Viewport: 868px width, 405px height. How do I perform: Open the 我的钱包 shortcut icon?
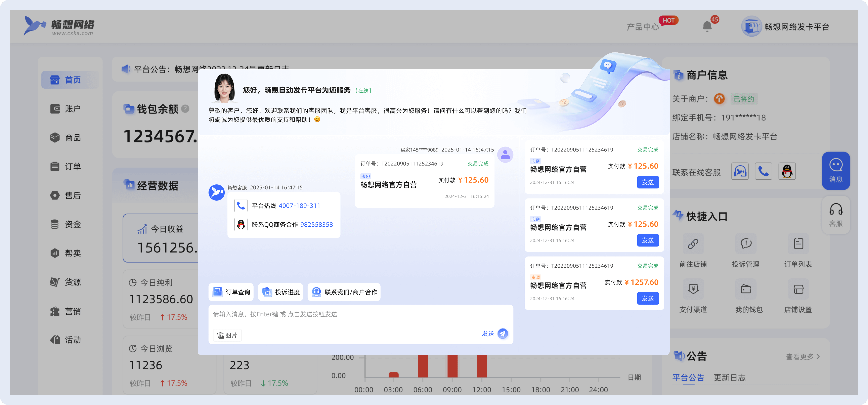point(746,289)
